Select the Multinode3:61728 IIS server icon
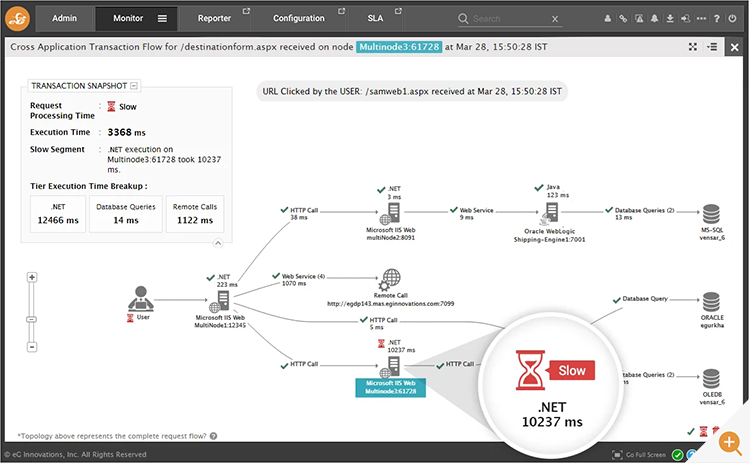This screenshot has height=463, width=750. (x=390, y=367)
